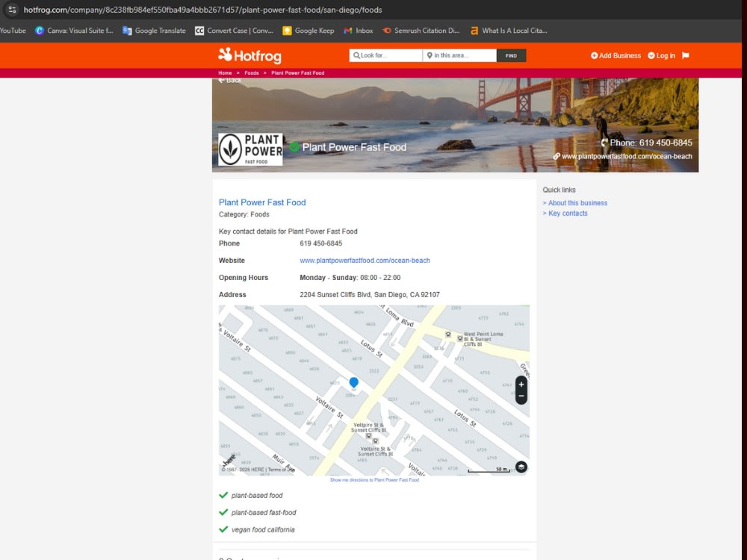
Task: Zoom out on the map
Action: [521, 396]
